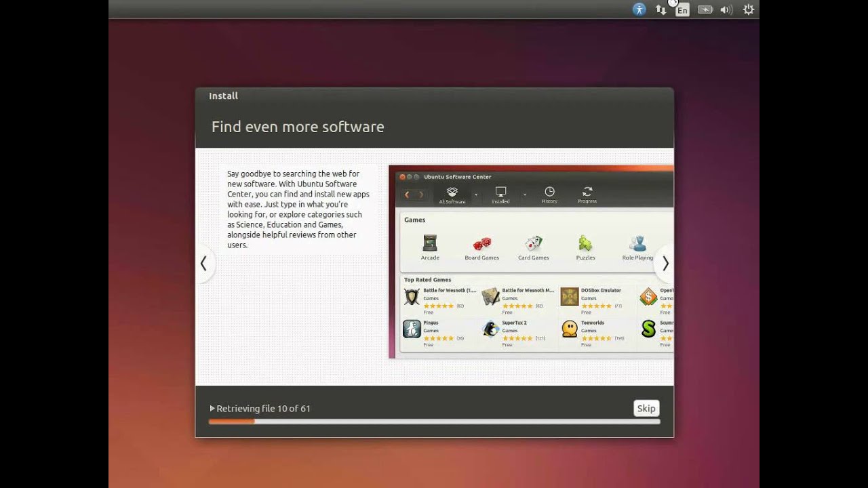The height and width of the screenshot is (488, 868).
Task: Select the Installed icon in Software Center slide
Action: [500, 195]
